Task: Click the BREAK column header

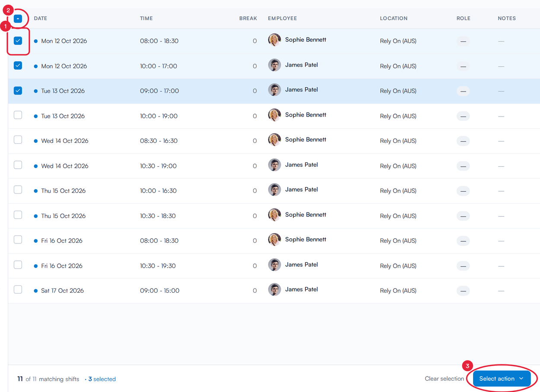Action: point(248,19)
